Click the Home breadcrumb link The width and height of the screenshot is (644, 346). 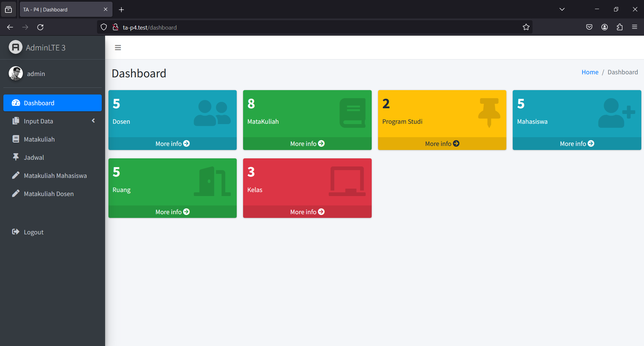point(590,72)
